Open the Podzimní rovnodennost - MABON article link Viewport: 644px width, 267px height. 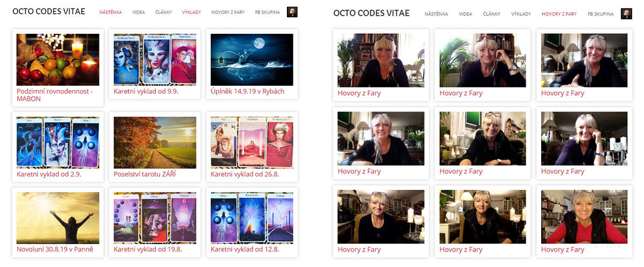pos(55,95)
